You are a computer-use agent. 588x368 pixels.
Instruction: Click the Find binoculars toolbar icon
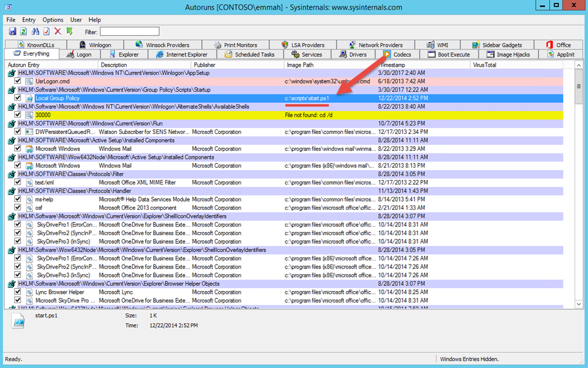tap(35, 32)
